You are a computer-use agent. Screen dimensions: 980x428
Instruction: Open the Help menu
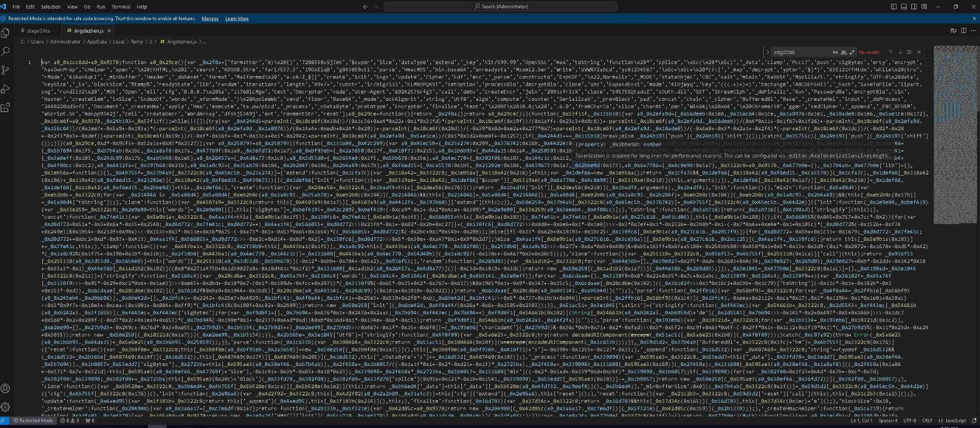[142, 7]
